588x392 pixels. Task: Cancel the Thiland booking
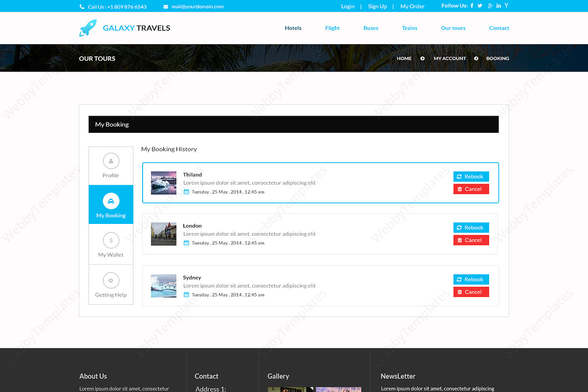click(x=471, y=189)
